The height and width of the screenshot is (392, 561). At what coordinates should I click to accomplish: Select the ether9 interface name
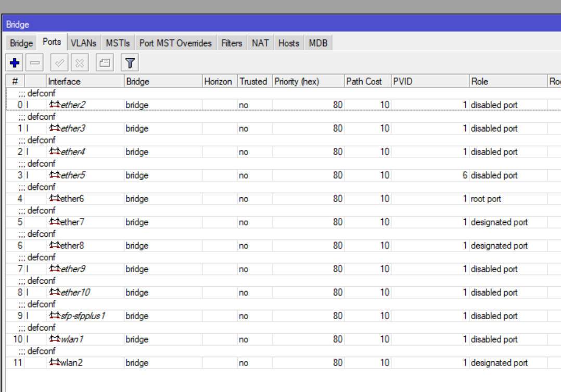[x=73, y=269]
